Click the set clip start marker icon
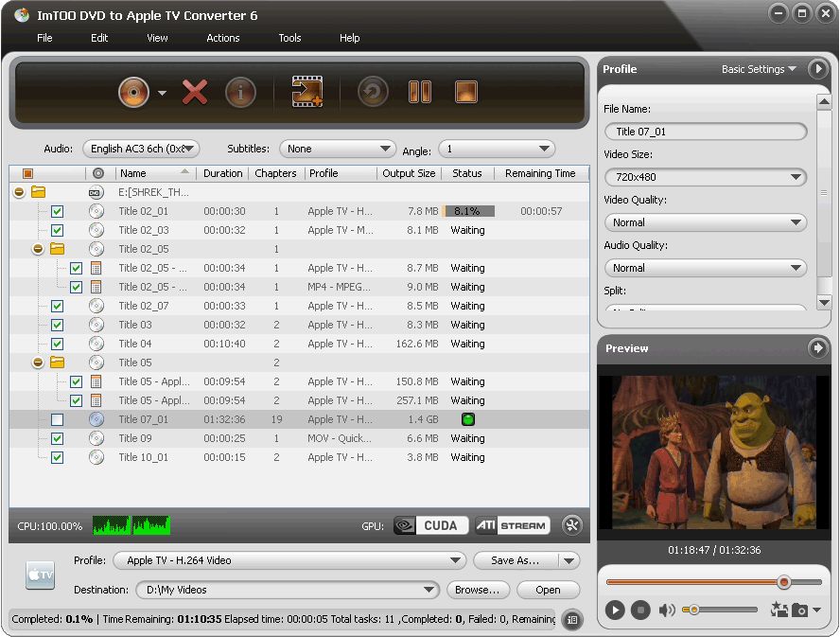 pos(779,610)
